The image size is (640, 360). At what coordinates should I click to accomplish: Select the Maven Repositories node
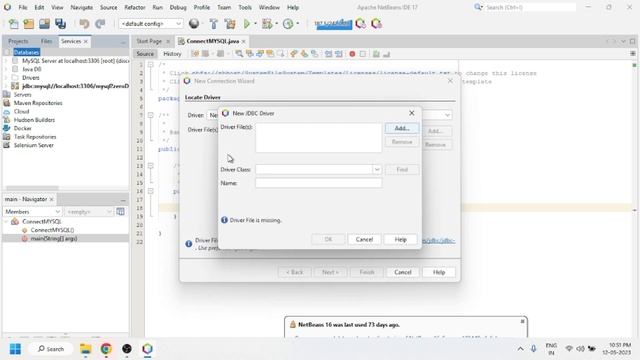coord(38,103)
